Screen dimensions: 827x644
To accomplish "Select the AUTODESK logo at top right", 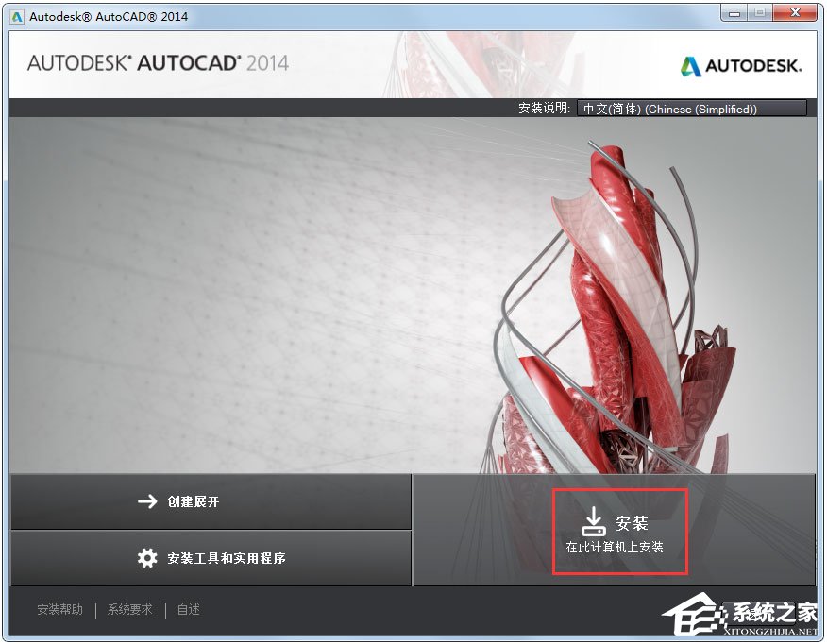I will pyautogui.click(x=746, y=66).
